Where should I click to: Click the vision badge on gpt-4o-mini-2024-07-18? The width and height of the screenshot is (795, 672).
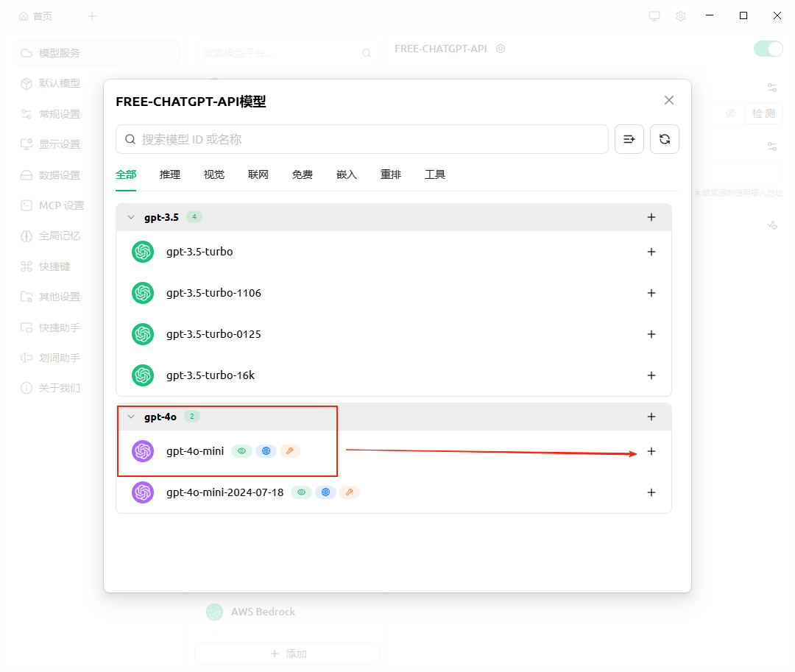click(x=301, y=492)
